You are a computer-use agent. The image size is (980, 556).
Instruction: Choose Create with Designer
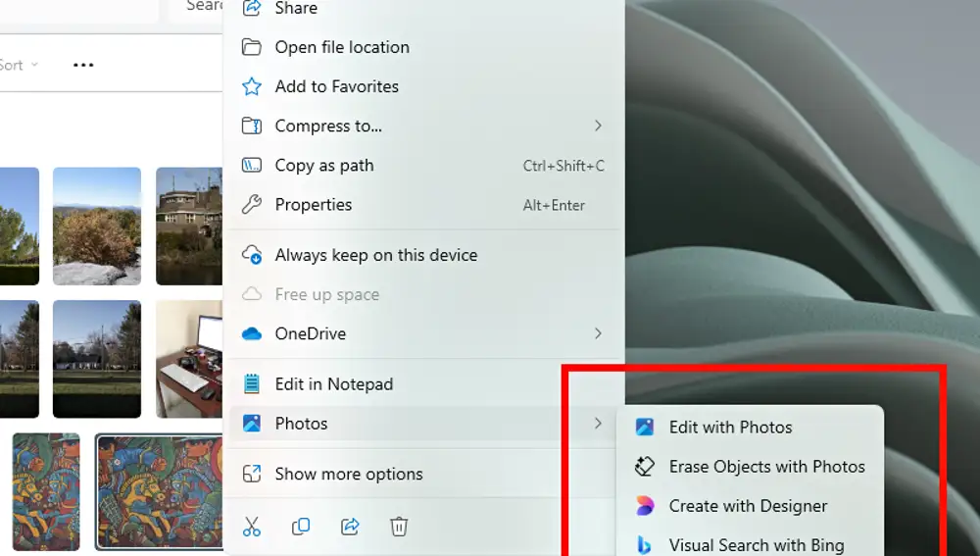tap(750, 505)
